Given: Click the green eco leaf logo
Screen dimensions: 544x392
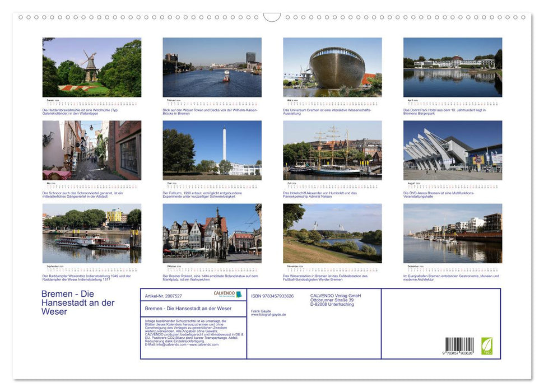Looking at the screenshot, I should coord(487,346).
